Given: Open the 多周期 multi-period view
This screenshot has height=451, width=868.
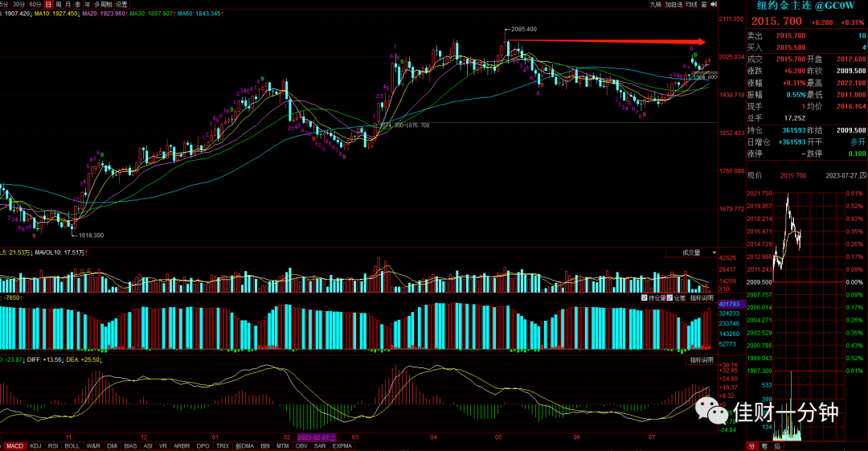Looking at the screenshot, I should coord(103,5).
